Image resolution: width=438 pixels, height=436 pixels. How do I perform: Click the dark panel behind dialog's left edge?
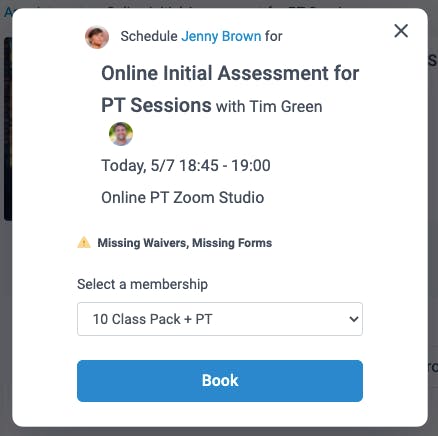pyautogui.click(x=7, y=129)
